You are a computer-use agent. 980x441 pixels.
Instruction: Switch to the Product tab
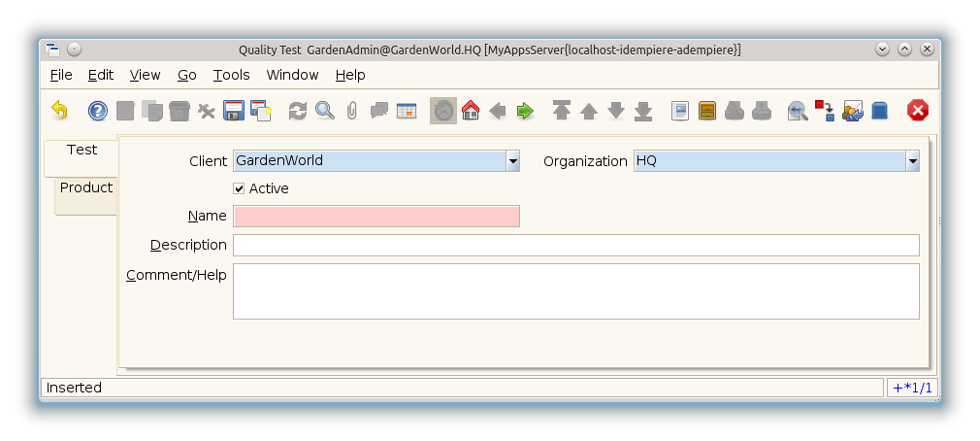coord(85,188)
